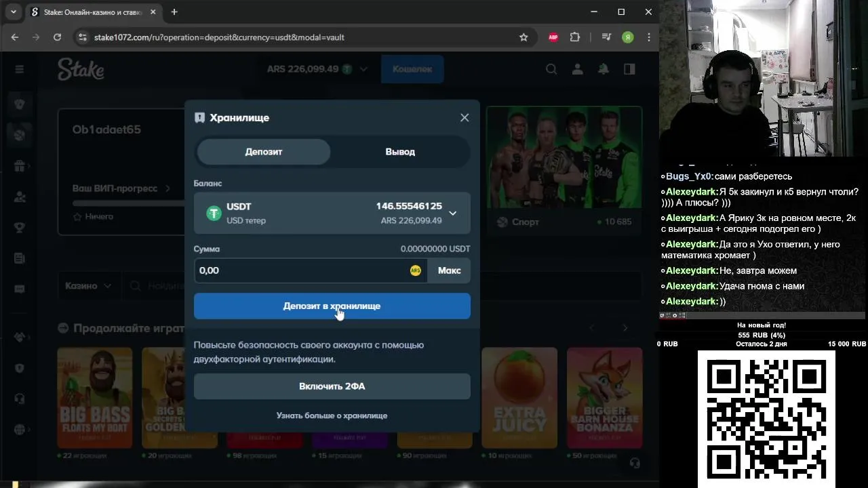Click the 146.55546125 balance value
Viewport: 868px width, 488px height.
pos(409,206)
